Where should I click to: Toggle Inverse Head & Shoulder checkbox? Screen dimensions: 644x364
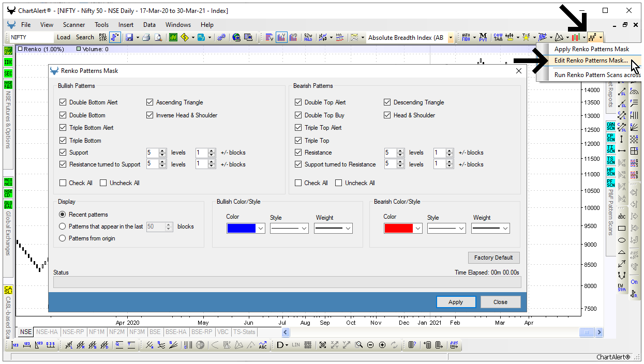[x=150, y=115]
